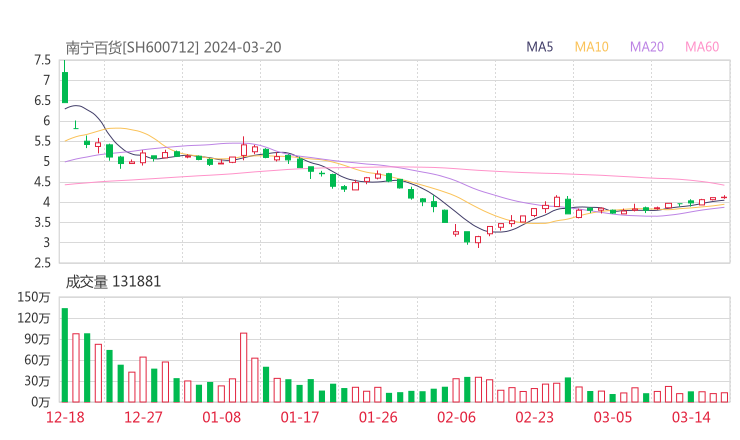The image size is (740, 440).
Task: Click the 60万 volume axis label
Action: 37,360
